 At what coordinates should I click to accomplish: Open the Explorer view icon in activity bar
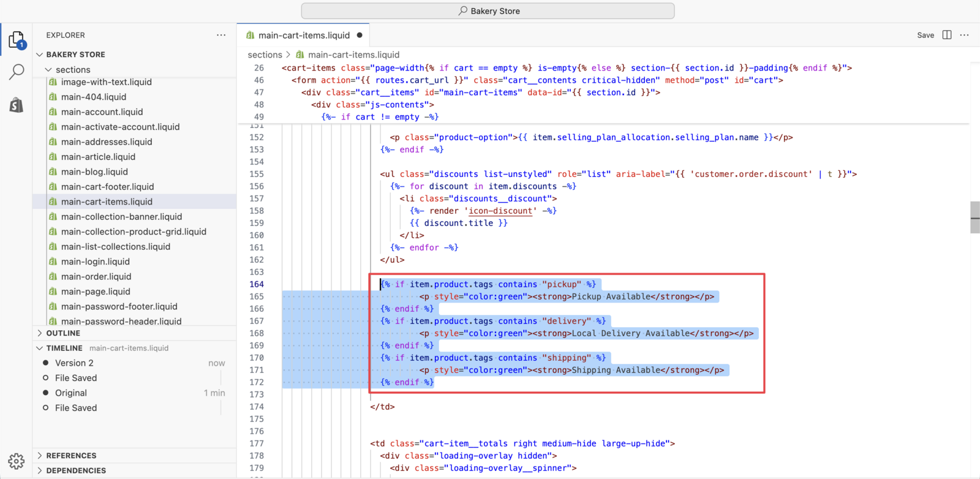tap(17, 40)
